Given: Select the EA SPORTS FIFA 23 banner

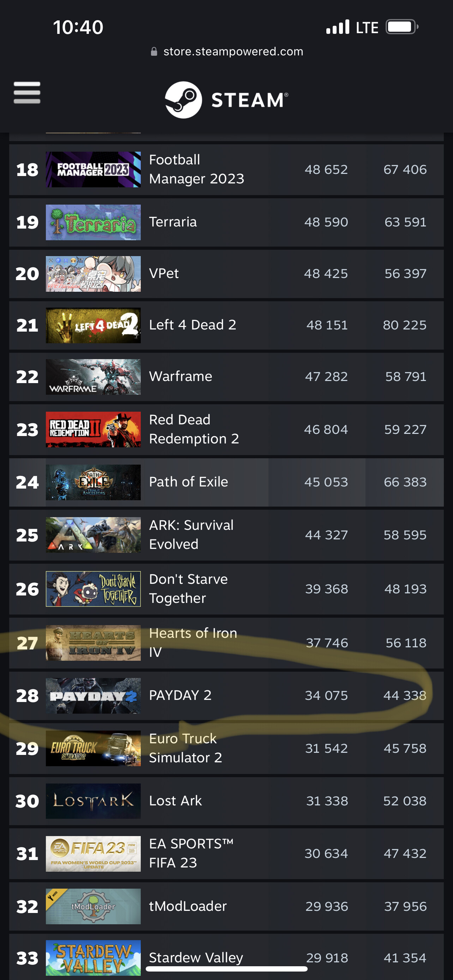Looking at the screenshot, I should coord(93,853).
